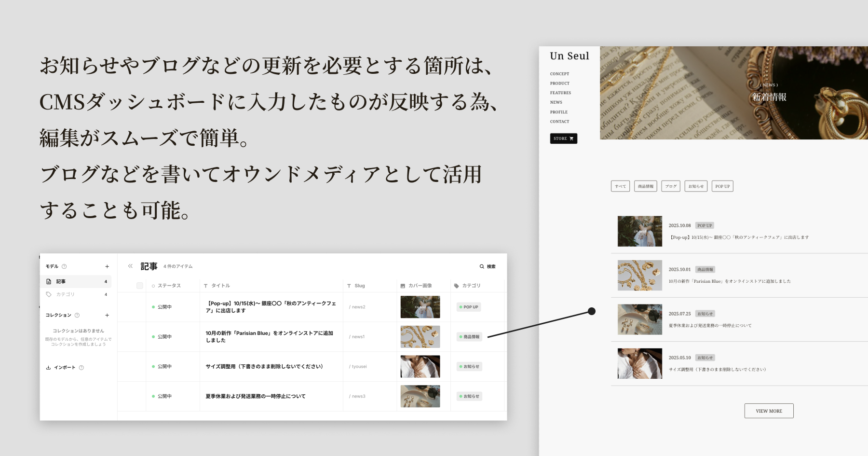Open FEATURES in the site navigation
Viewport: 868px width, 456px height.
point(560,93)
